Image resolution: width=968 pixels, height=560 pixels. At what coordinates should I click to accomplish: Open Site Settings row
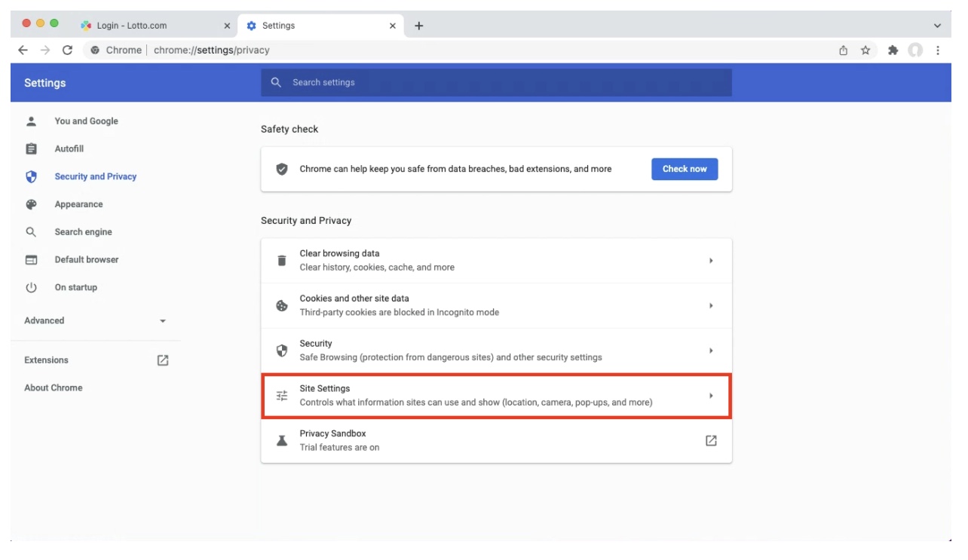497,396
